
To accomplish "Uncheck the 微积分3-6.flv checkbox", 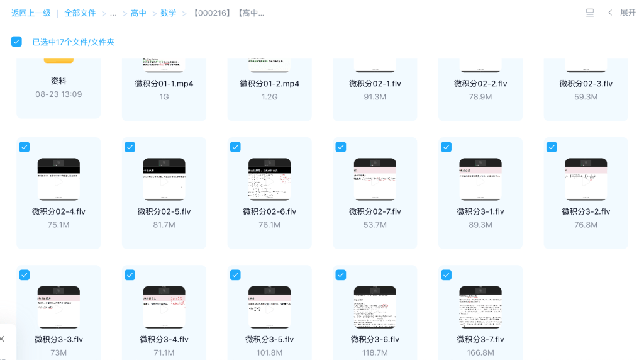I will [341, 275].
